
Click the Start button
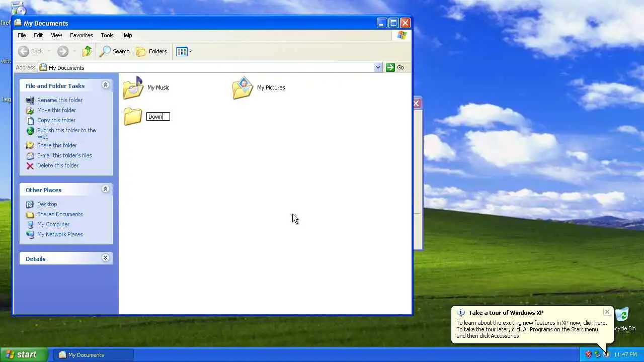24,354
